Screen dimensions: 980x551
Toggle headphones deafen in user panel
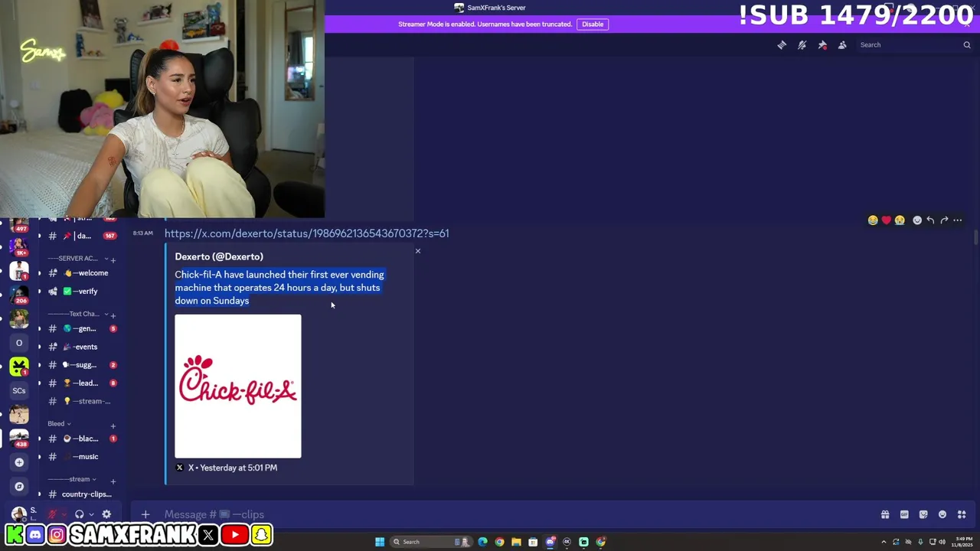pos(79,514)
